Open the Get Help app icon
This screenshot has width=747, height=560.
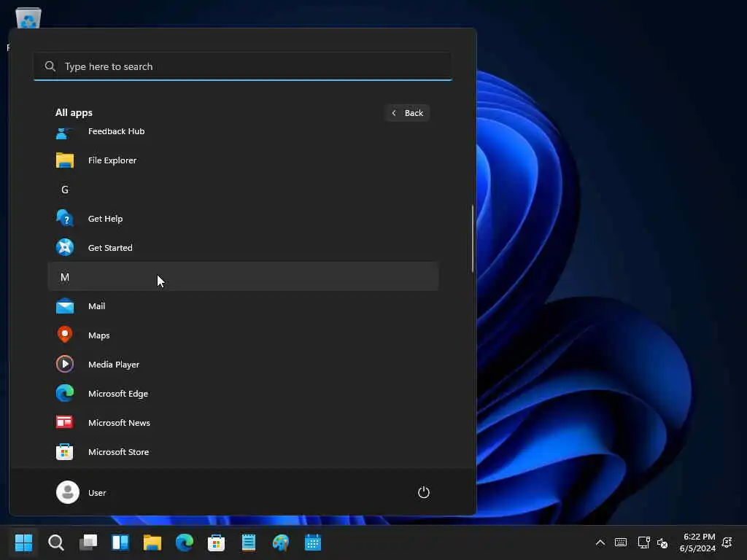tap(65, 219)
